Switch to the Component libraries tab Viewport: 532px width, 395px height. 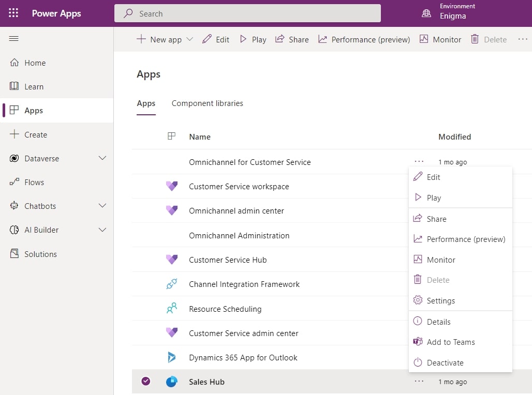(207, 103)
